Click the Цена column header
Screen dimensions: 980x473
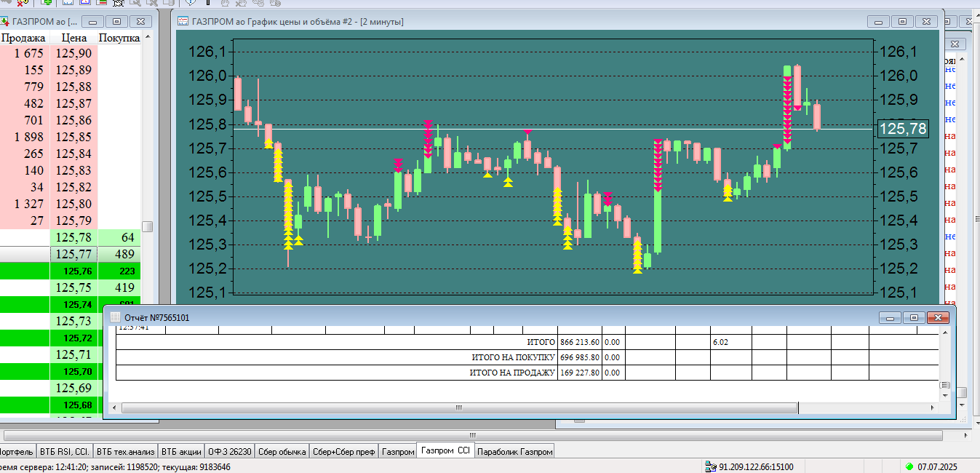pos(74,38)
